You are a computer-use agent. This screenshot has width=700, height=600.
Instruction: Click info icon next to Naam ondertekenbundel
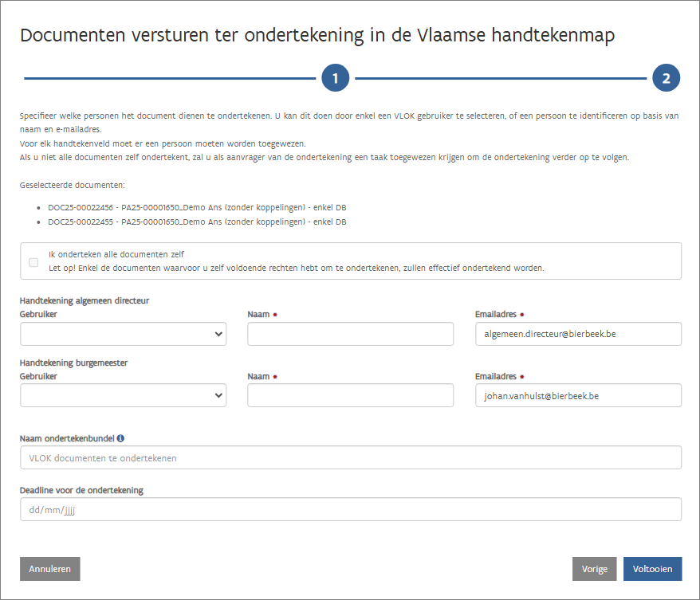(121, 438)
